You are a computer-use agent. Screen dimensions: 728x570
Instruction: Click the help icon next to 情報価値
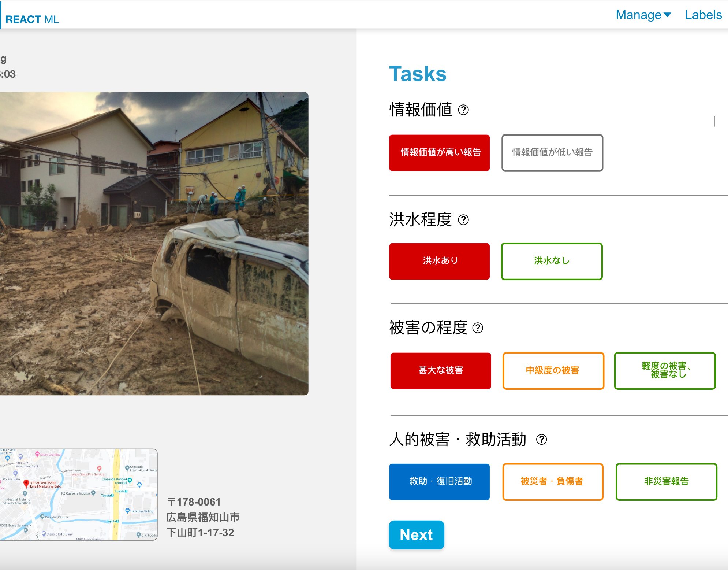(463, 110)
